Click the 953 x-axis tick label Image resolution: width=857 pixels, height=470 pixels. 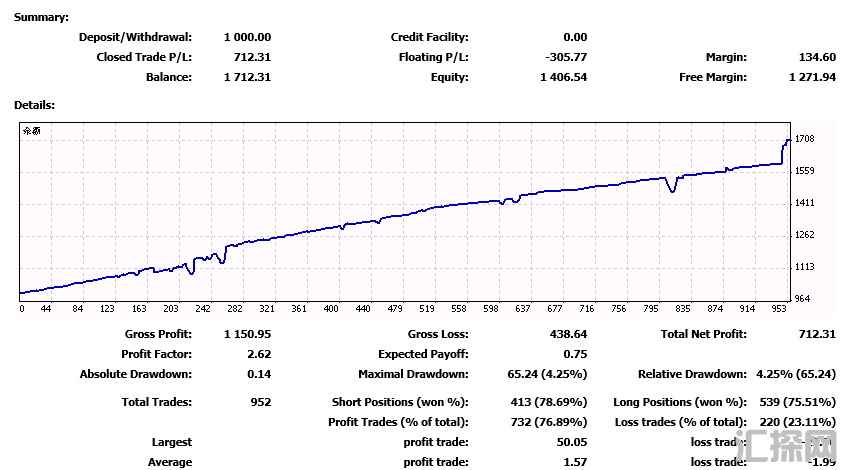[779, 309]
